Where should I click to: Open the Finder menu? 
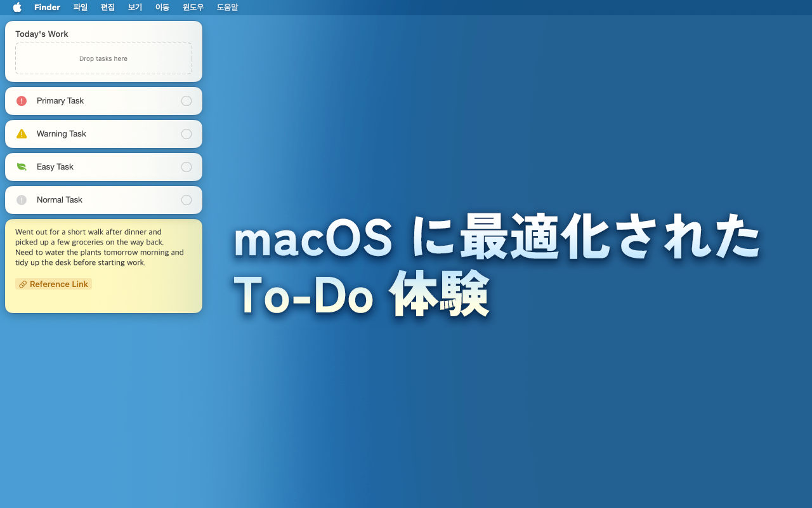pos(47,8)
